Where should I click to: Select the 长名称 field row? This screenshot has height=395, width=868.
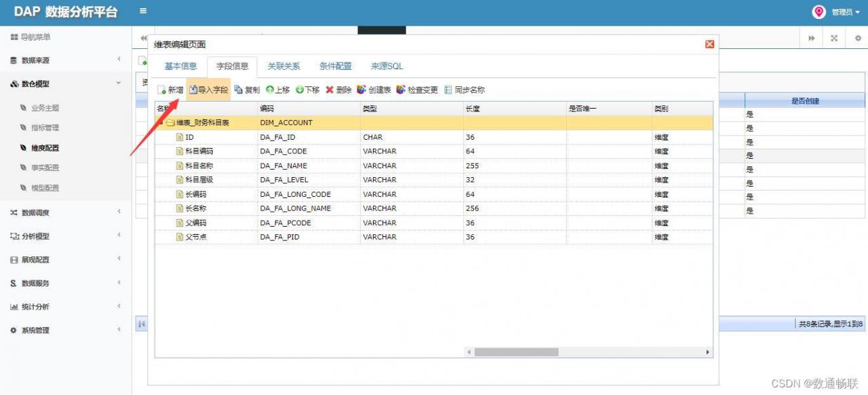(x=434, y=208)
